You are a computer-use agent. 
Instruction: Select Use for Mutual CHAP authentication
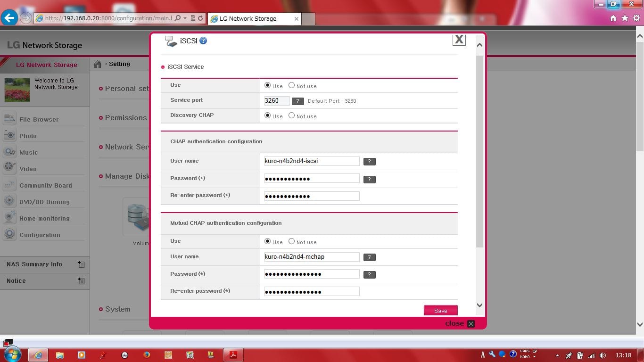click(x=268, y=241)
